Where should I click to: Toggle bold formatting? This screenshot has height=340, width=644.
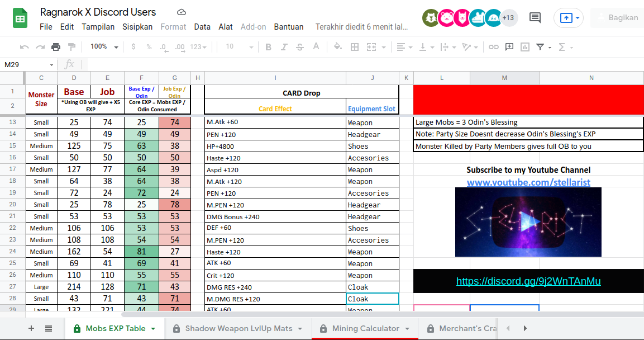[268, 46]
